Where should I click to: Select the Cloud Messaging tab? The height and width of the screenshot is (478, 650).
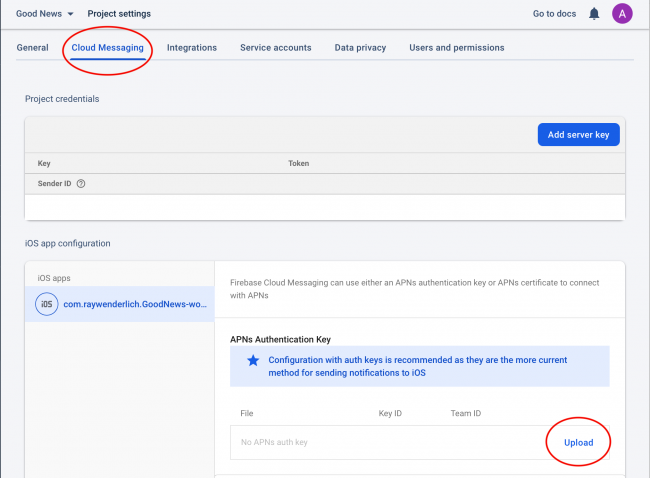coord(107,47)
